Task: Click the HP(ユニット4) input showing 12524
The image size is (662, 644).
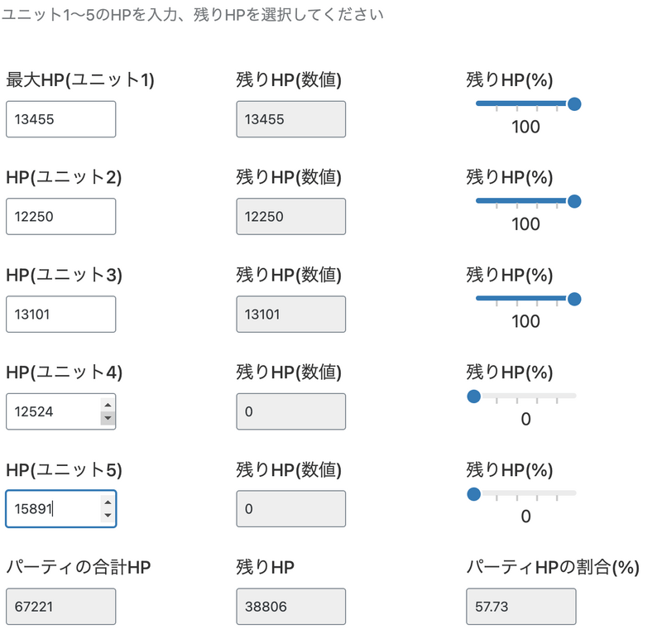Action: coord(52,411)
